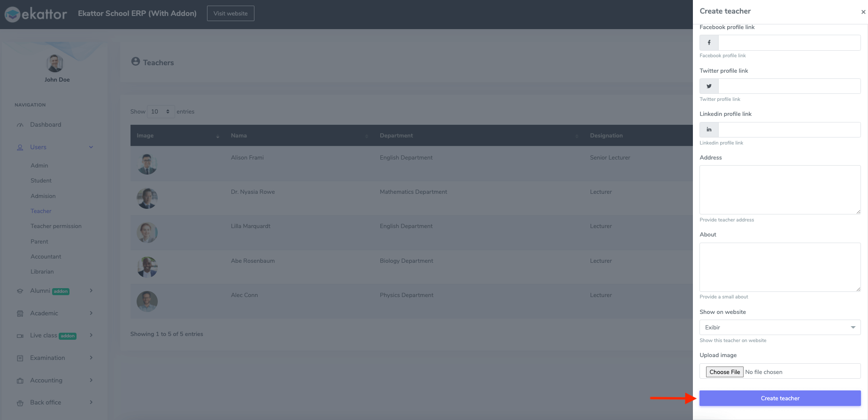Click into the Address text area
The width and height of the screenshot is (868, 420).
click(780, 190)
